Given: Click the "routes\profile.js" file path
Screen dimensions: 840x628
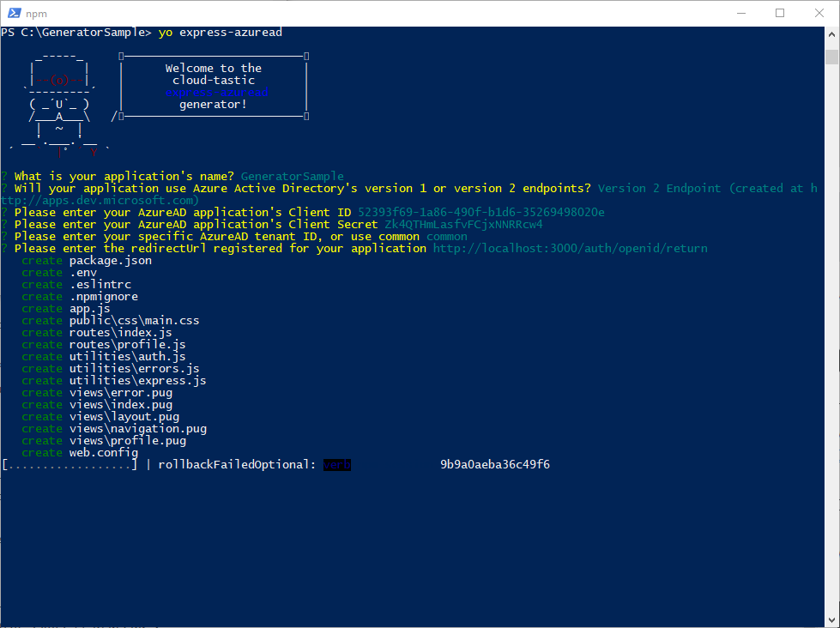Looking at the screenshot, I should tap(128, 345).
